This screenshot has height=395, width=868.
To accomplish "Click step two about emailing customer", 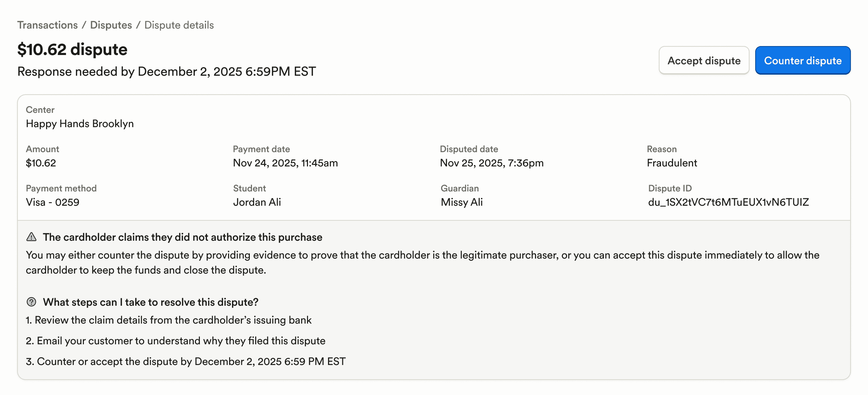I will 176,341.
